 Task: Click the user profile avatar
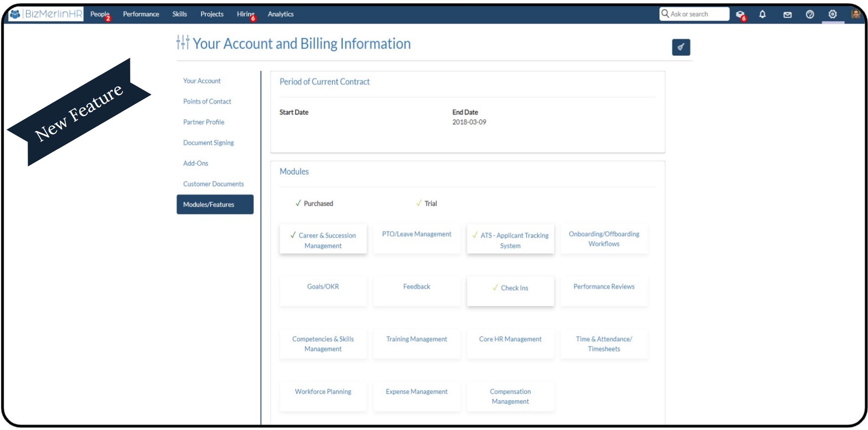coord(855,14)
